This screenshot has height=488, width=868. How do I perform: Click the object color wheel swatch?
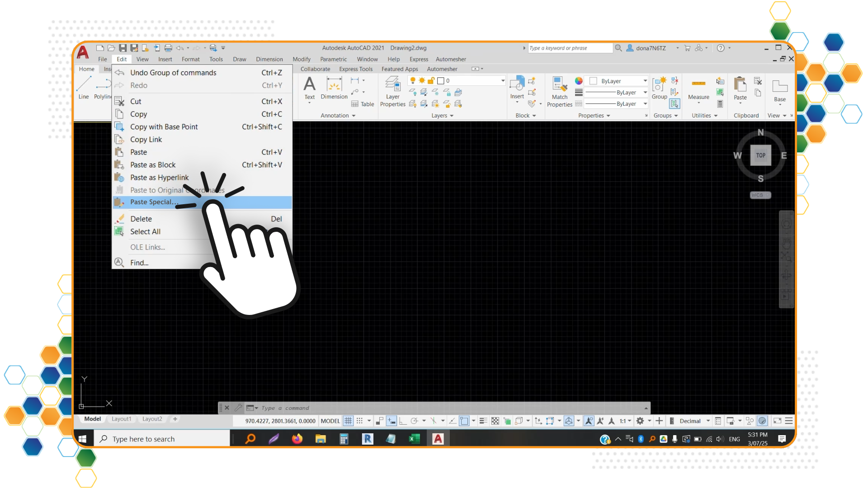(x=579, y=81)
